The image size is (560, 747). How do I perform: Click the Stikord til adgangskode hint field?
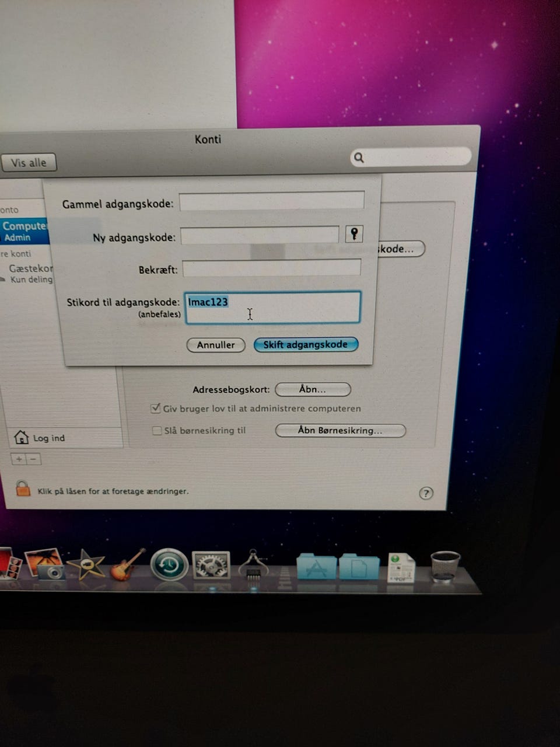click(272, 308)
